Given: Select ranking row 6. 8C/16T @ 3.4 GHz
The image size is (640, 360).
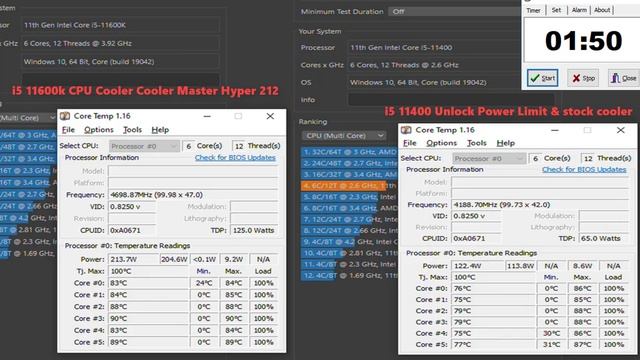Looking at the screenshot, I should [349, 208].
